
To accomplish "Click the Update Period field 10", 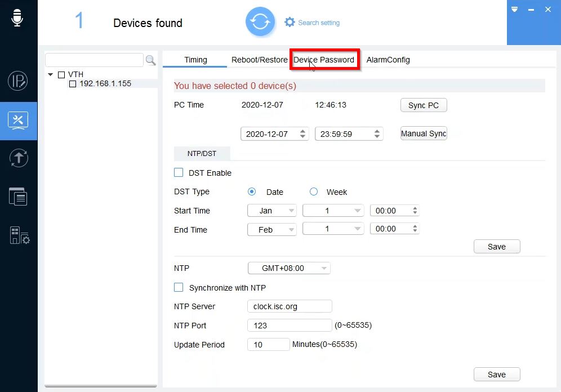I will [x=268, y=344].
